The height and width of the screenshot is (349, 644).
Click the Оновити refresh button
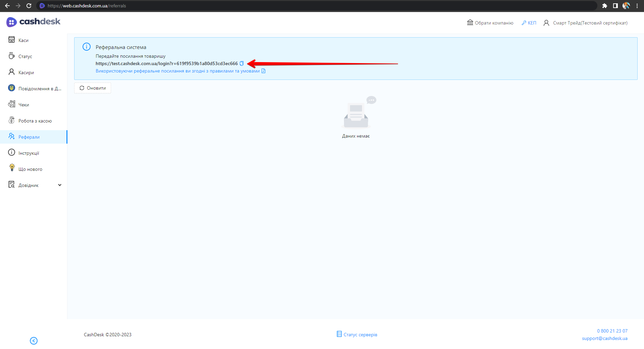(x=93, y=88)
